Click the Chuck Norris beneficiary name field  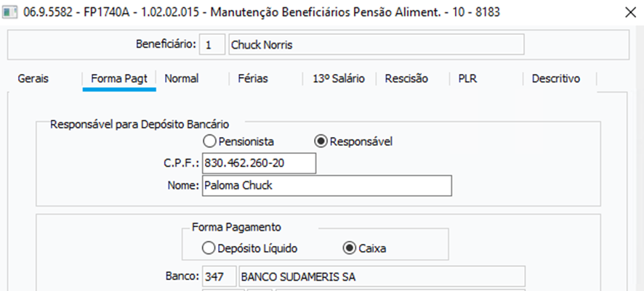tap(375, 45)
